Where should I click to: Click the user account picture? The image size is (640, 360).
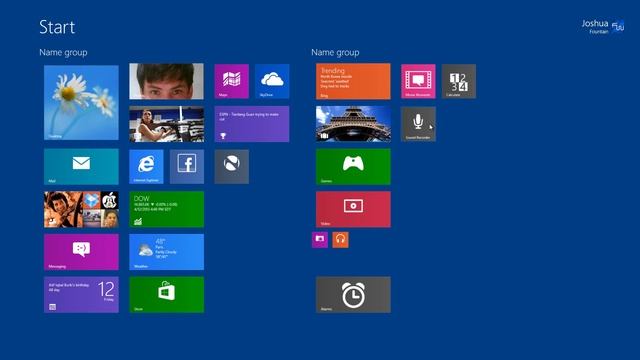click(618, 26)
